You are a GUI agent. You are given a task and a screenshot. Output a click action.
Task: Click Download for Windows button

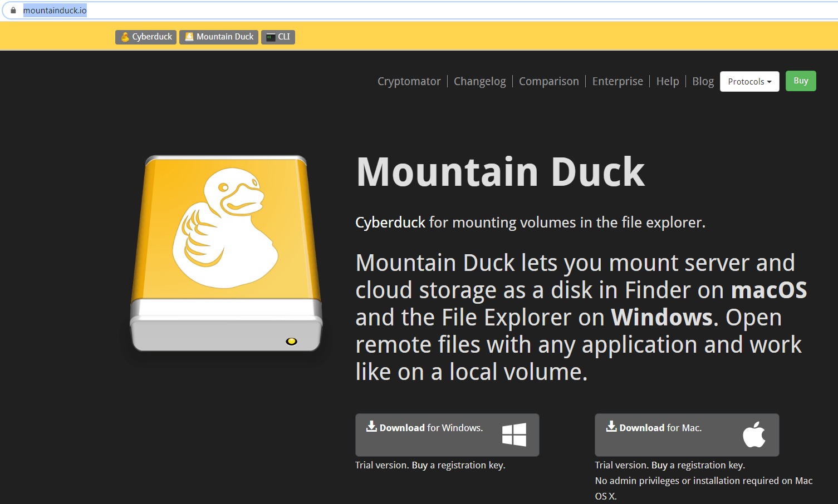(x=447, y=434)
